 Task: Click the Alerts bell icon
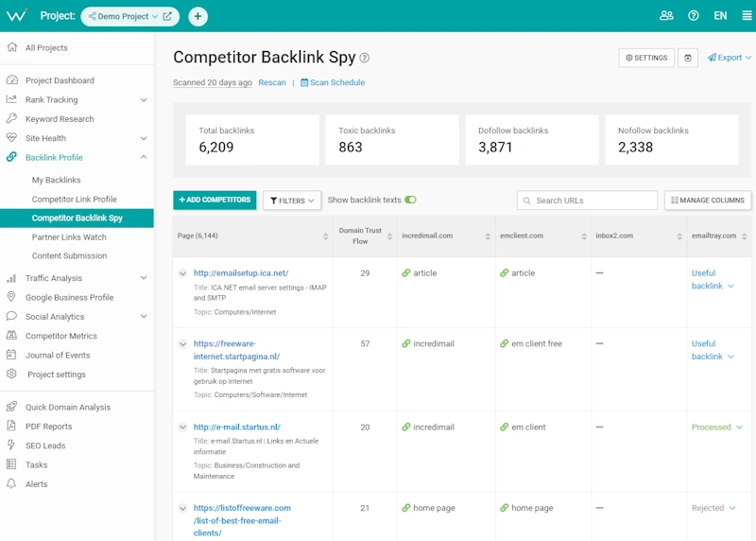(x=11, y=483)
